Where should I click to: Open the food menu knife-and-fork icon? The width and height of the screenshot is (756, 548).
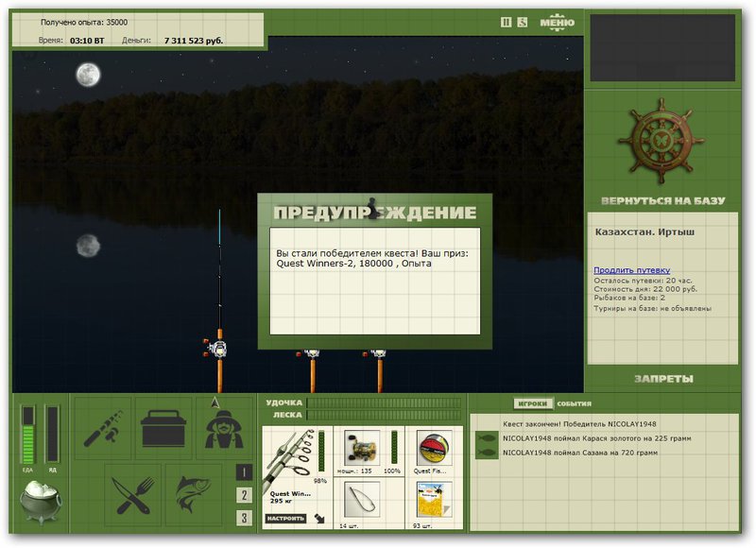(134, 493)
